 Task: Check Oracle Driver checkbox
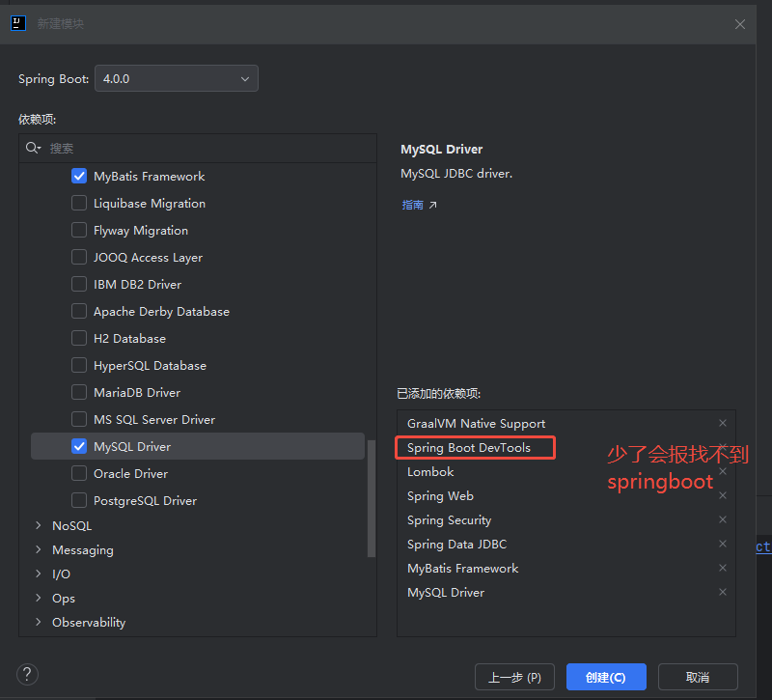pyautogui.click(x=79, y=473)
